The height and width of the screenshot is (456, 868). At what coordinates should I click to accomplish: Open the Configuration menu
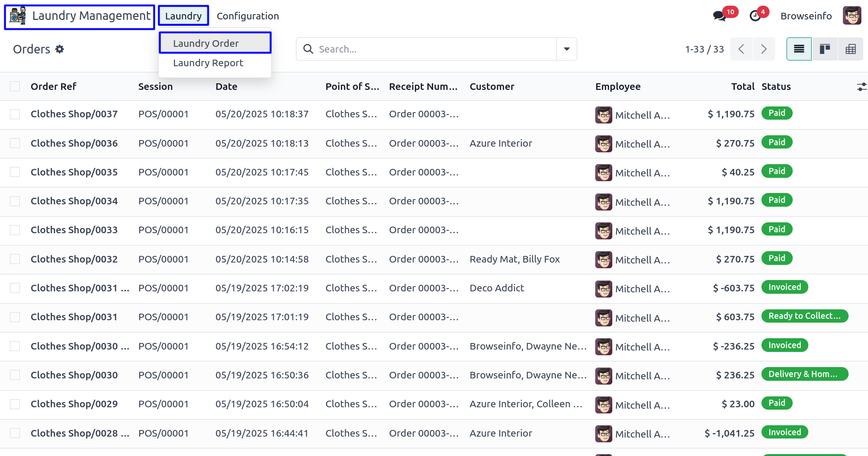pyautogui.click(x=248, y=16)
